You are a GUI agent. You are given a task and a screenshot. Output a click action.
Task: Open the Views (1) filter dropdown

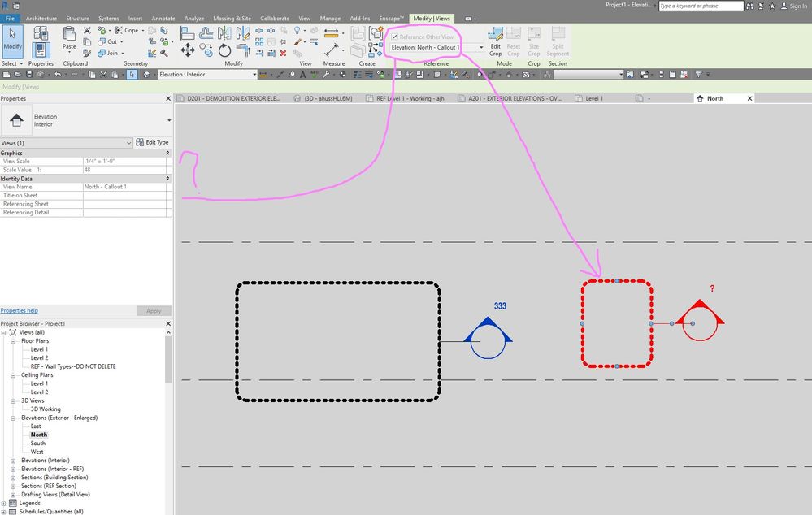click(x=67, y=143)
